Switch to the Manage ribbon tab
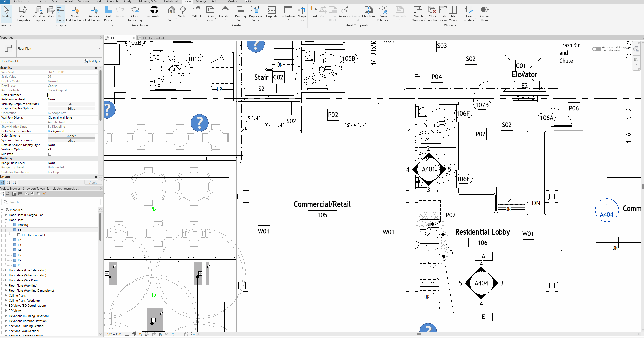The height and width of the screenshot is (338, 644). click(201, 2)
